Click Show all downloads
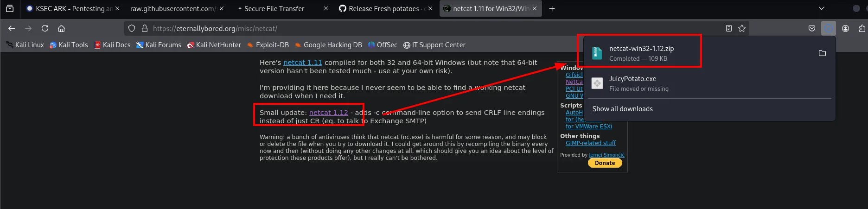 click(622, 109)
